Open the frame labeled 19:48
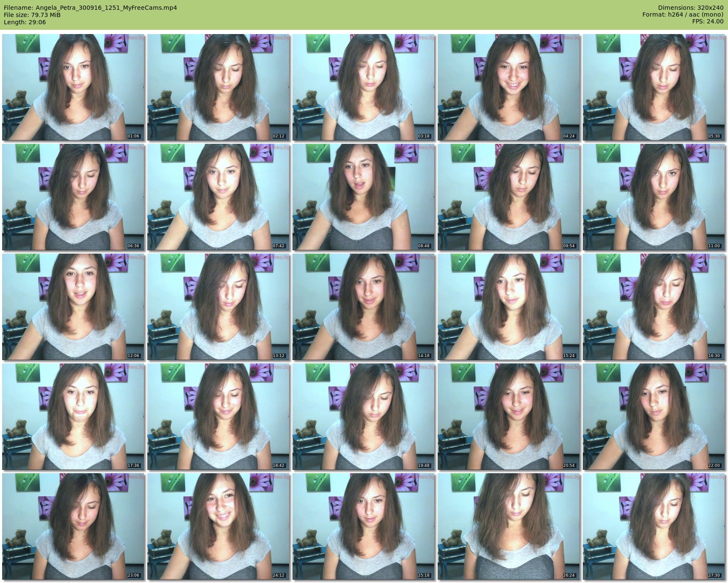Viewport: 728px width, 583px height. pos(364,417)
